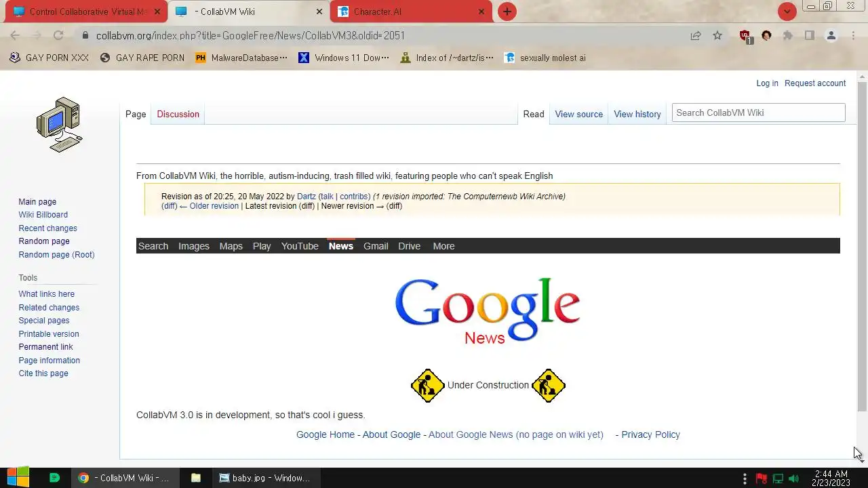Click the Request account link

pos(815,83)
